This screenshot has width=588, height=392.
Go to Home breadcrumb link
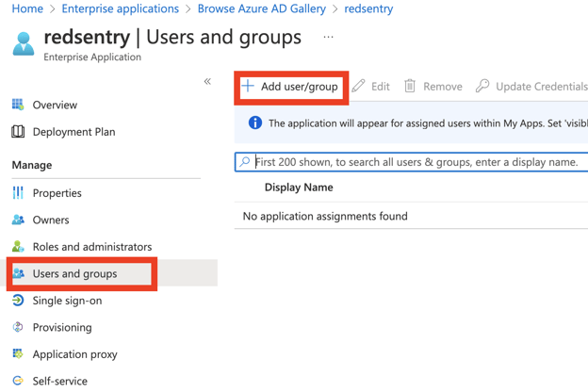pos(27,8)
